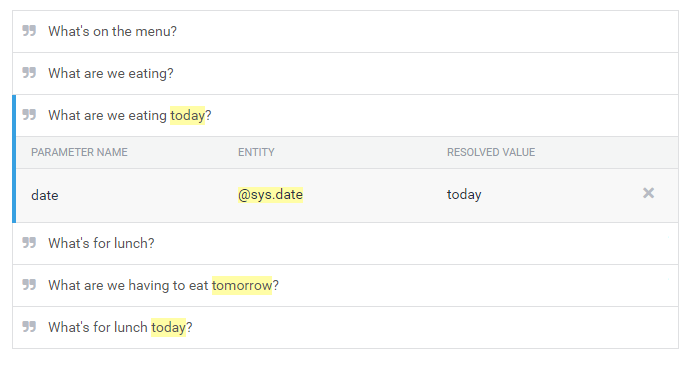691x377 pixels.
Task: Open the @sys.date entity selector
Action: coord(270,194)
